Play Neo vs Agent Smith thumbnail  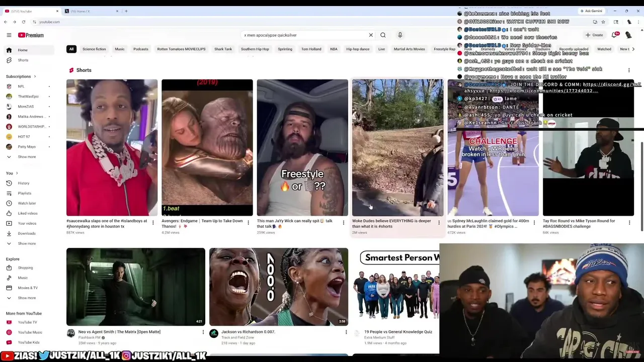(x=136, y=287)
